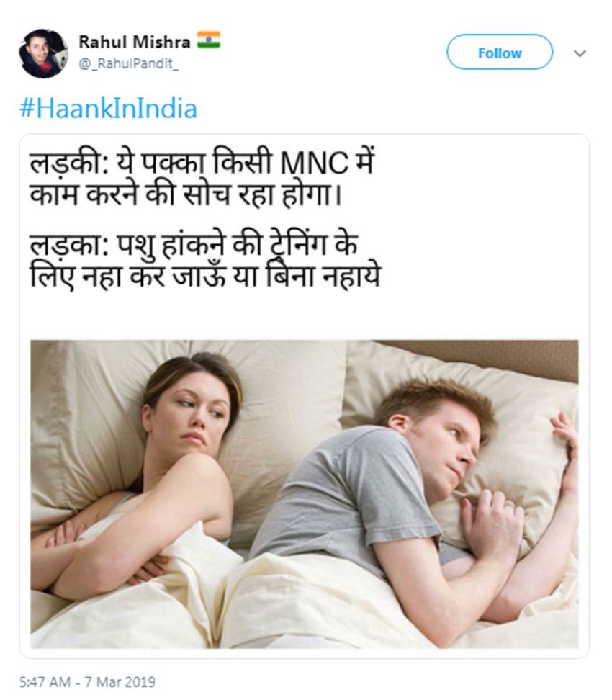Click the Rahul Mishra display name

point(135,42)
